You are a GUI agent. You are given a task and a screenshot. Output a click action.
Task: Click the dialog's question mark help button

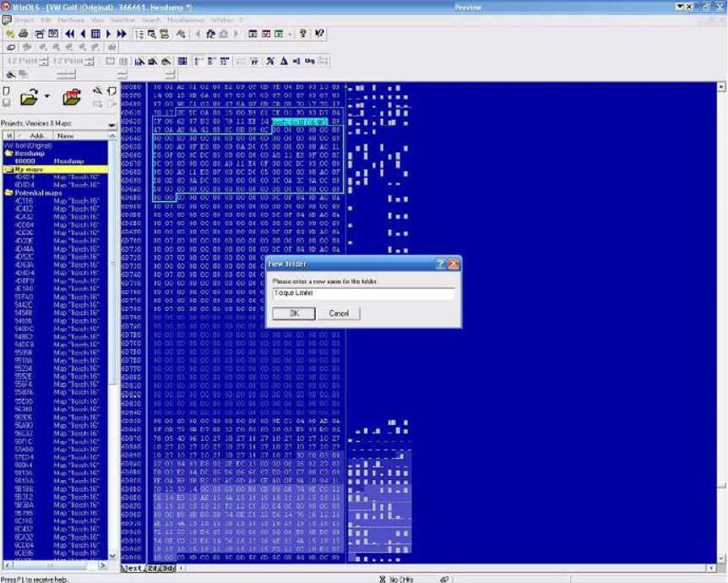click(441, 264)
